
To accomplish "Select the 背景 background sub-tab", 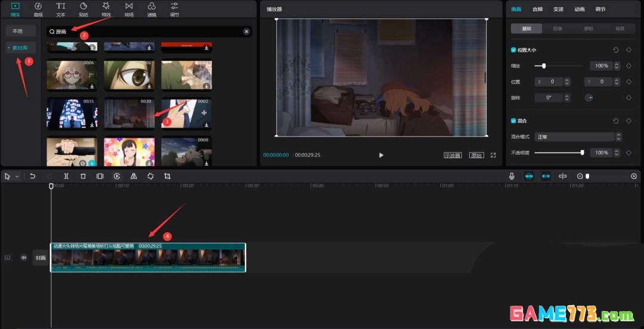I will [x=620, y=29].
